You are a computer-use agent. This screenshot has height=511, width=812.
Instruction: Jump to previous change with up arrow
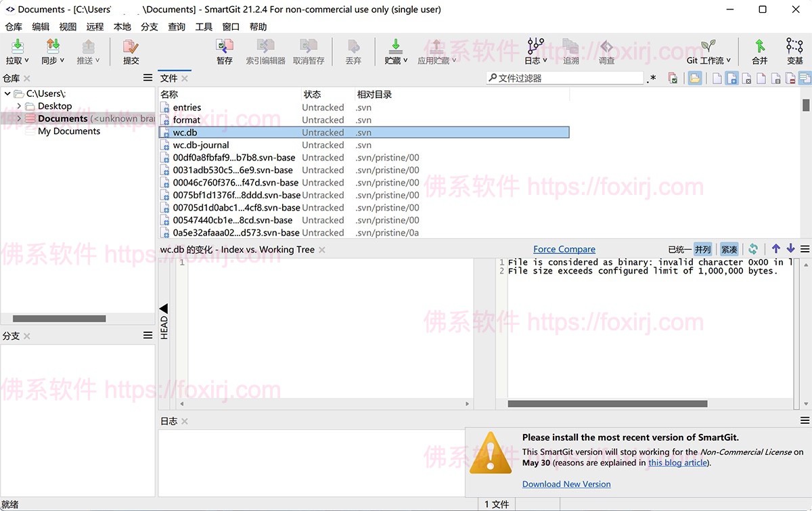[x=776, y=249]
